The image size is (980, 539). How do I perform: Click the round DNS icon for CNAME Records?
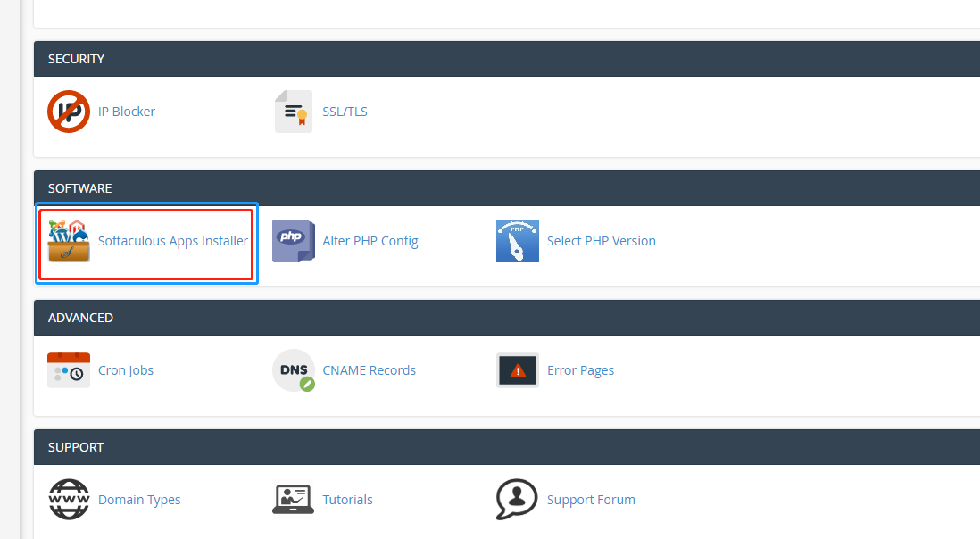(x=293, y=370)
